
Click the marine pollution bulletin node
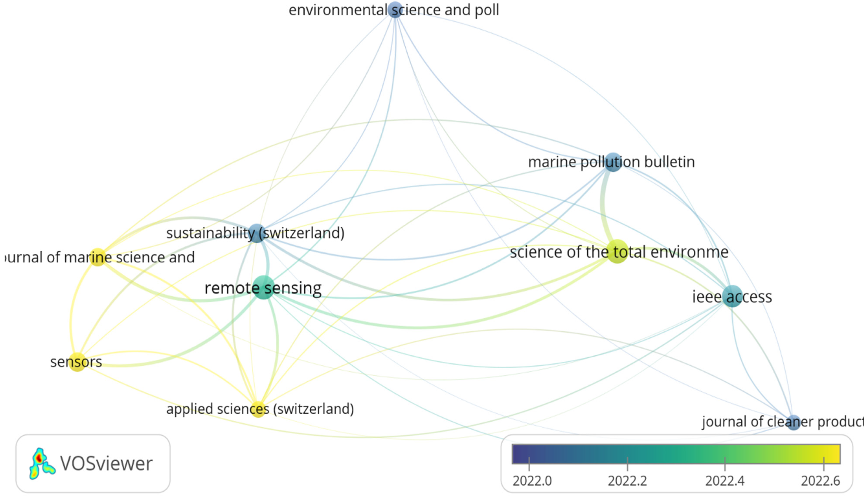(x=613, y=162)
